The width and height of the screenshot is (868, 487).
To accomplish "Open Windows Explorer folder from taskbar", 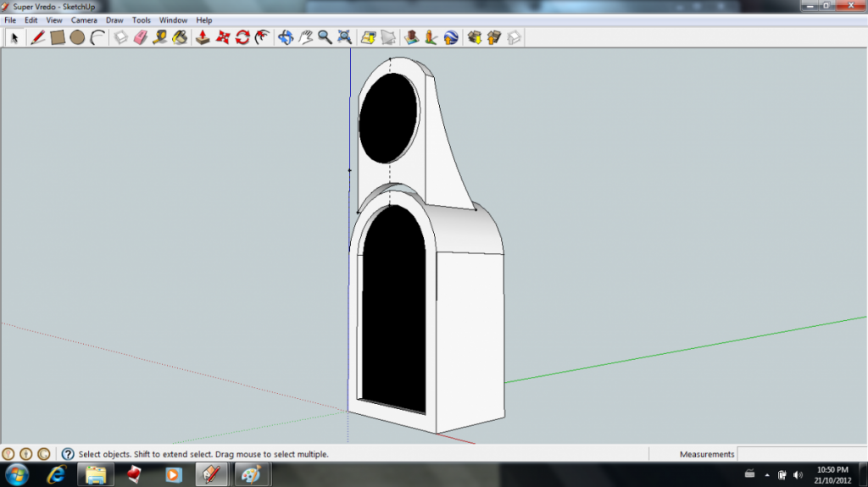I will pos(96,475).
